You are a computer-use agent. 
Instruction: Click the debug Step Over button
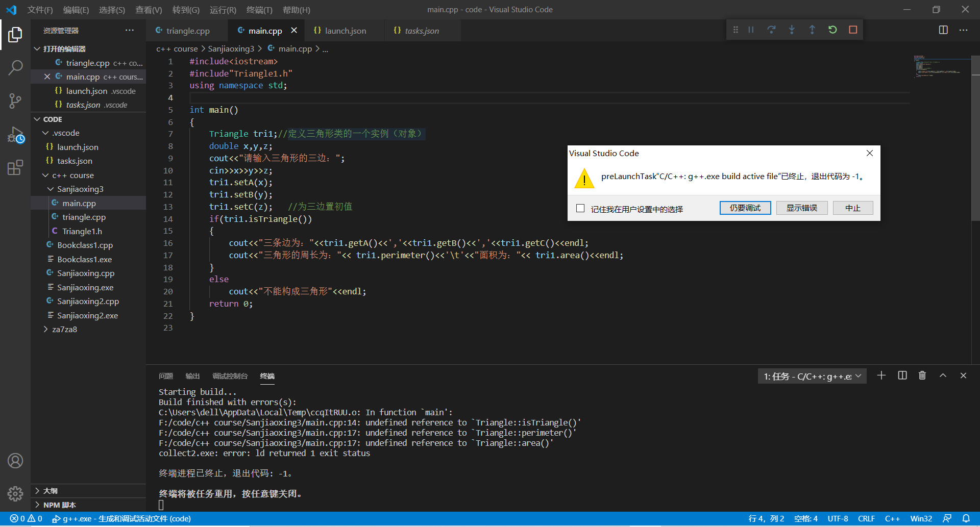pyautogui.click(x=771, y=30)
